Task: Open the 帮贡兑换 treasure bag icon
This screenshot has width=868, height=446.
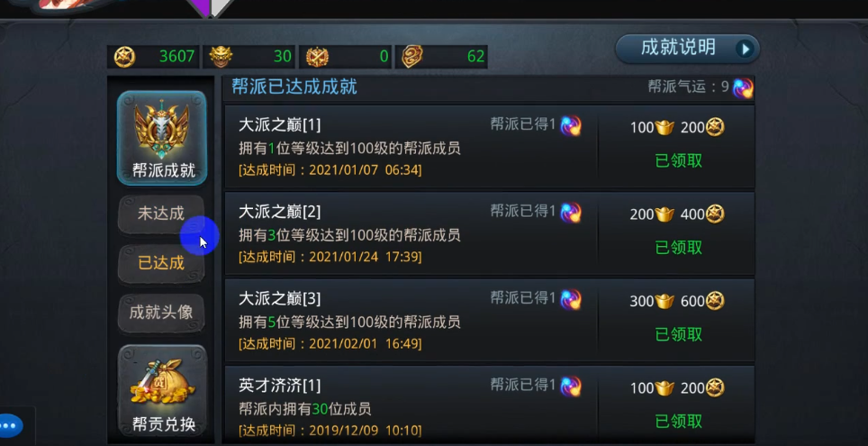Action: coord(162,391)
